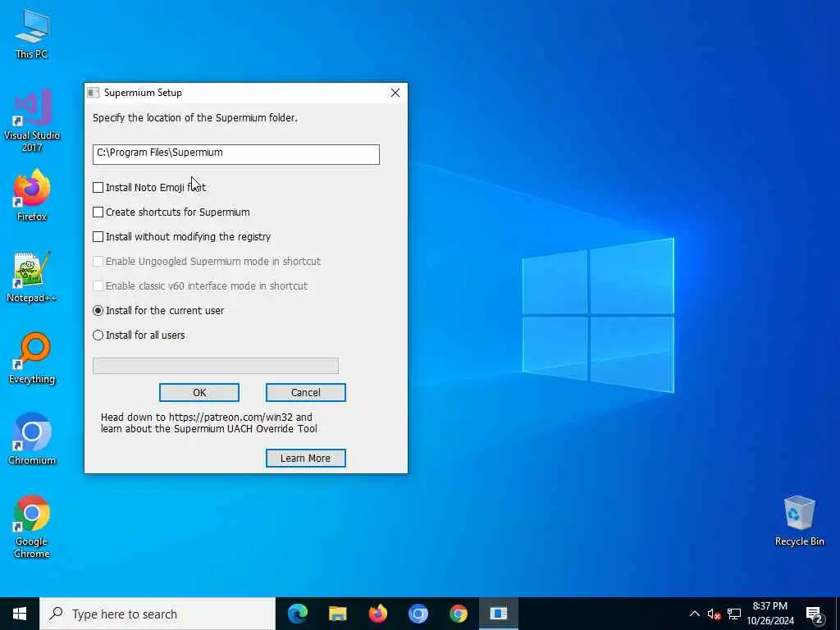The width and height of the screenshot is (840, 630).
Task: Click disabled classic v60 interface mode checkbox
Action: [98, 286]
